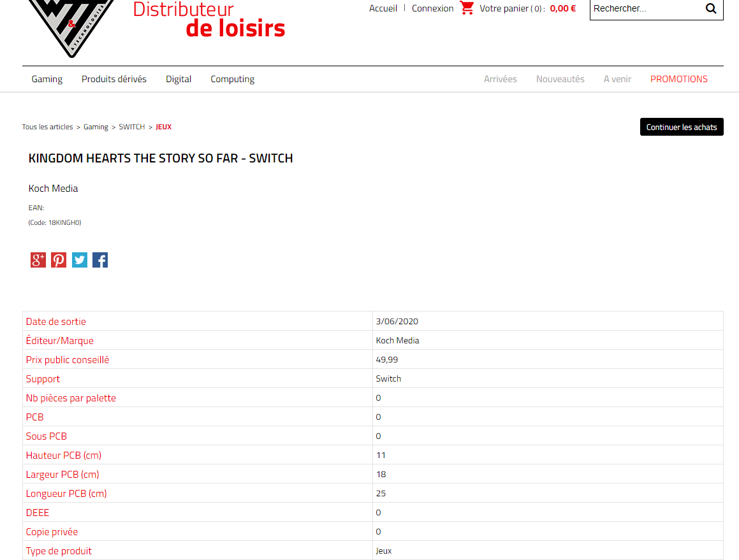Select release date value 3/06/2020
Screen dimensions: 739x560
click(x=397, y=321)
